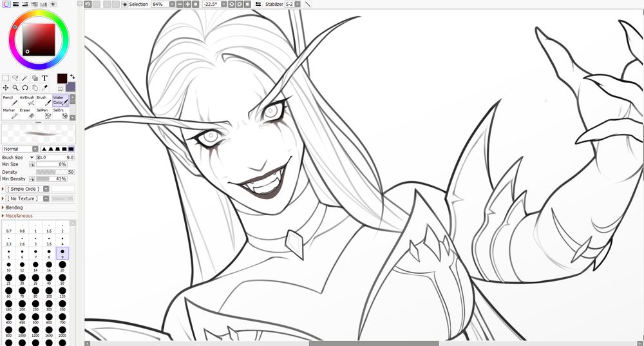Toggle the RGB slider panel
The image size is (644, 346).
15,4
